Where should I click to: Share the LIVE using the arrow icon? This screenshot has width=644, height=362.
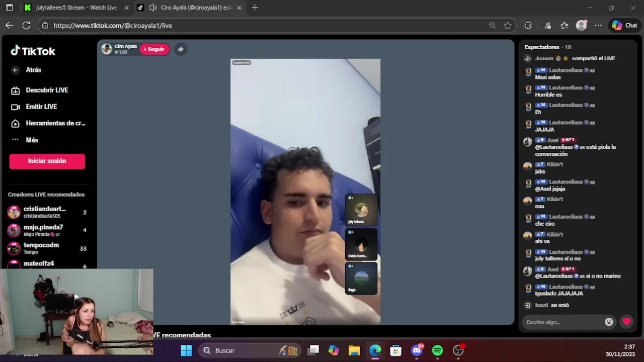click(x=180, y=49)
